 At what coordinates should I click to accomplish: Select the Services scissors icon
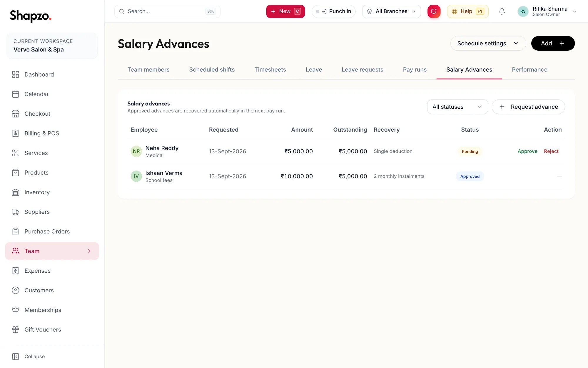click(x=15, y=153)
